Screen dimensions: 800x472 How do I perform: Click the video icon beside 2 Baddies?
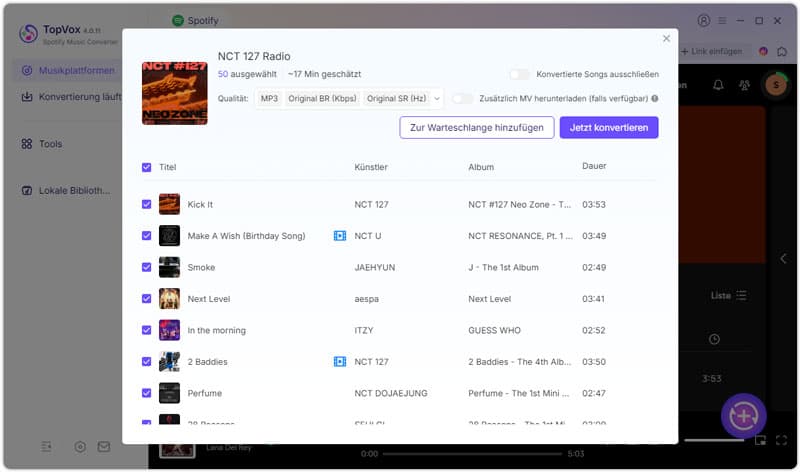coord(340,362)
